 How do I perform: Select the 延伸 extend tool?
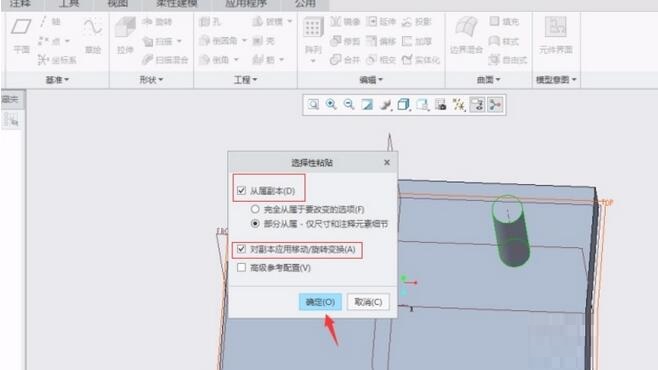pyautogui.click(x=381, y=22)
